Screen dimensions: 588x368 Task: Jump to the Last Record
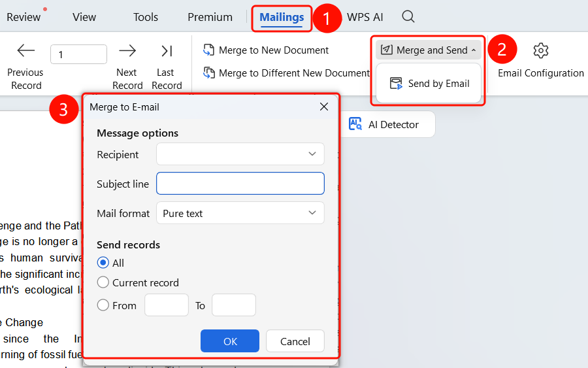click(x=167, y=50)
